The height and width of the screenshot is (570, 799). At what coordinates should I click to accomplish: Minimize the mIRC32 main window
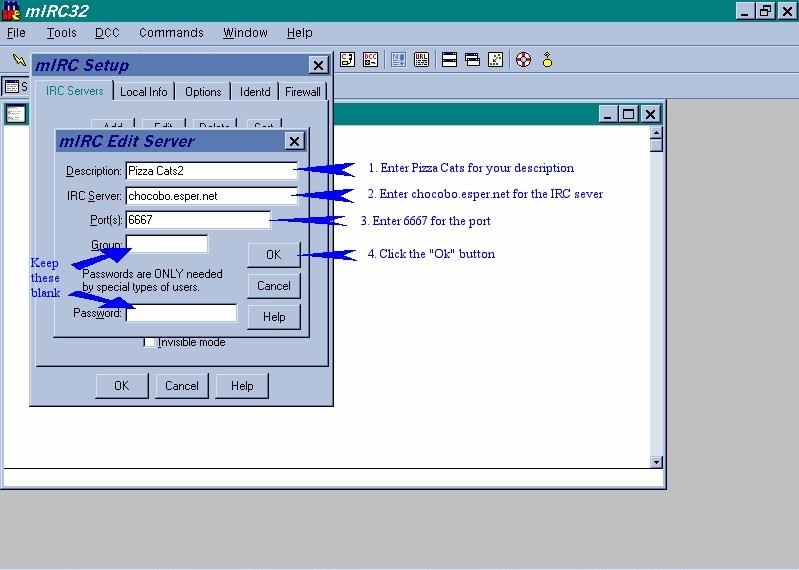coord(744,11)
